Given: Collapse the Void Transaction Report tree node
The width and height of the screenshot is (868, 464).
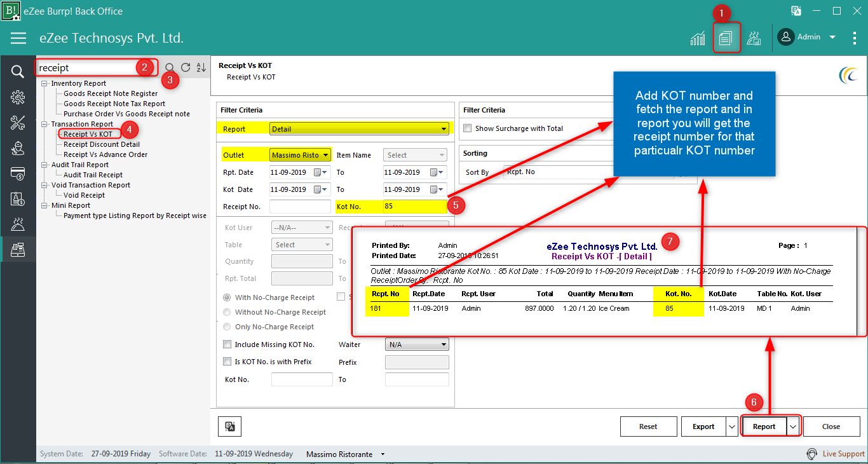Looking at the screenshot, I should pyautogui.click(x=44, y=185).
